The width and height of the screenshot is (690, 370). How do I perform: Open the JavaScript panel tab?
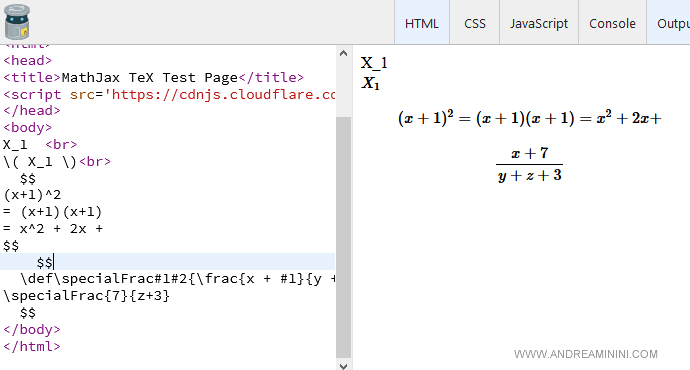pos(539,23)
